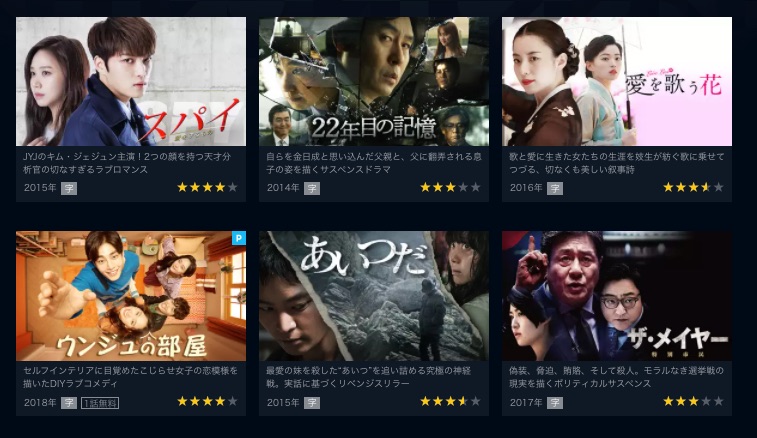Click the 1話無料 badge on ウンジュの部屋

tap(100, 403)
